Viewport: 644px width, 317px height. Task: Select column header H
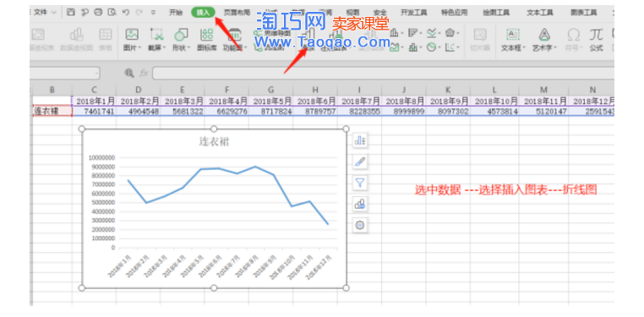tap(315, 90)
